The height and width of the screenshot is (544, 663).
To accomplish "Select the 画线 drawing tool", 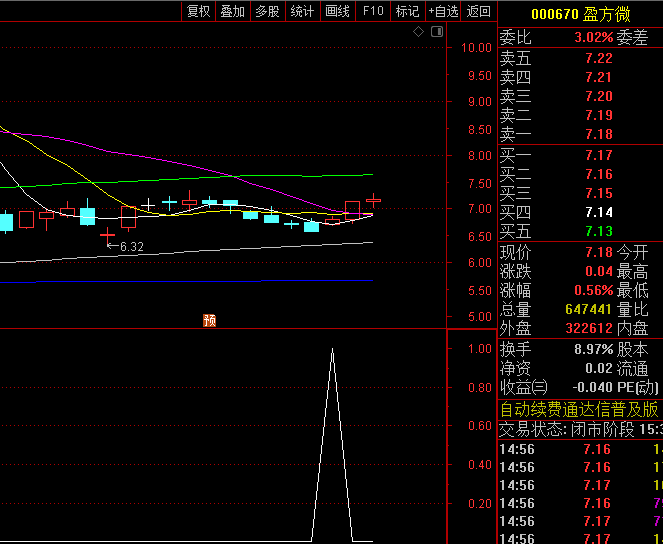I will 337,11.
